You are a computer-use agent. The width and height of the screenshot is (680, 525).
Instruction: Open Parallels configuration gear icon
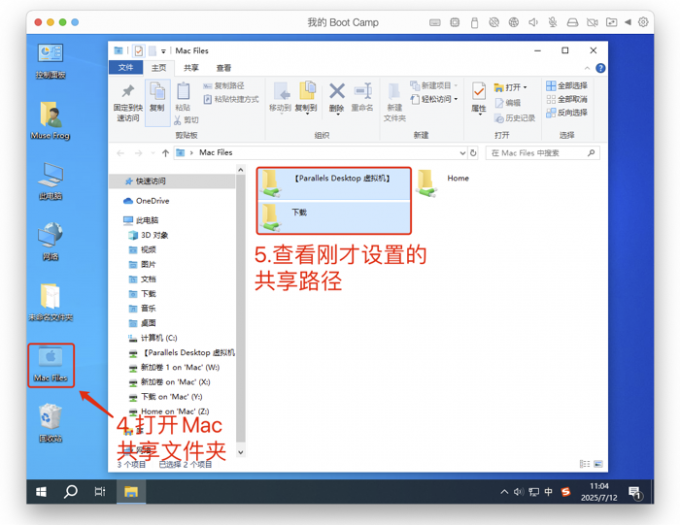click(643, 22)
